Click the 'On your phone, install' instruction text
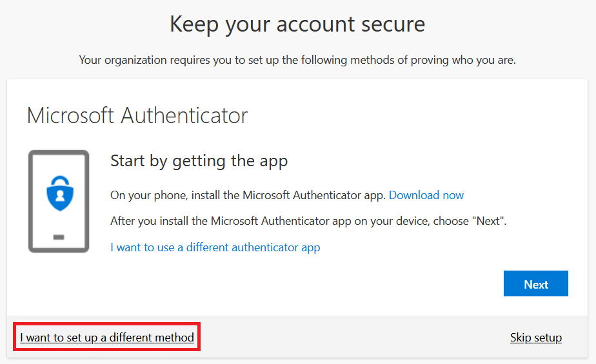Viewport: 596px width, 364px height. (248, 195)
